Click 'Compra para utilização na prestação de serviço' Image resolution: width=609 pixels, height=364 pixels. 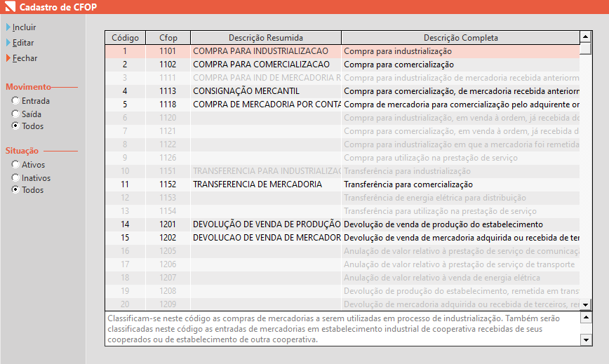click(x=431, y=158)
